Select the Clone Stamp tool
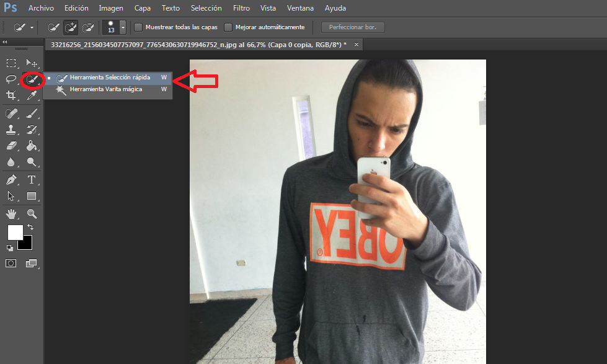607x364 pixels. click(11, 130)
